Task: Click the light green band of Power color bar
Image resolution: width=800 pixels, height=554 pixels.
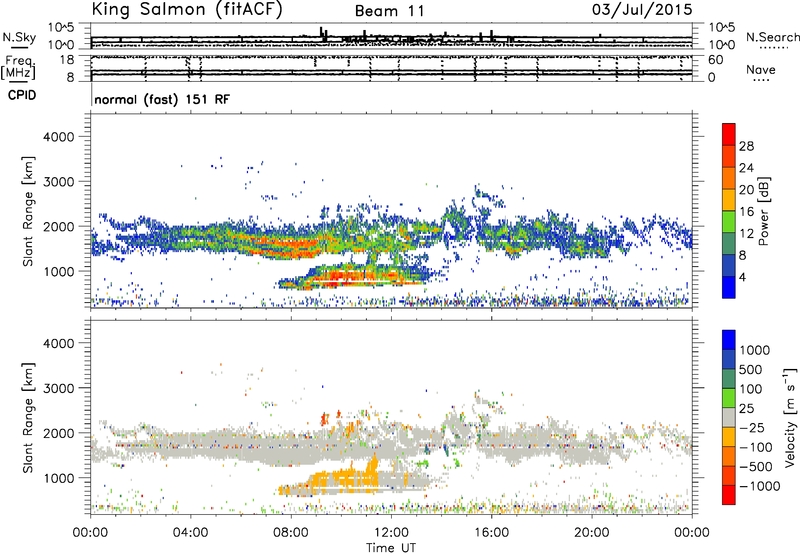Action: [x=729, y=221]
